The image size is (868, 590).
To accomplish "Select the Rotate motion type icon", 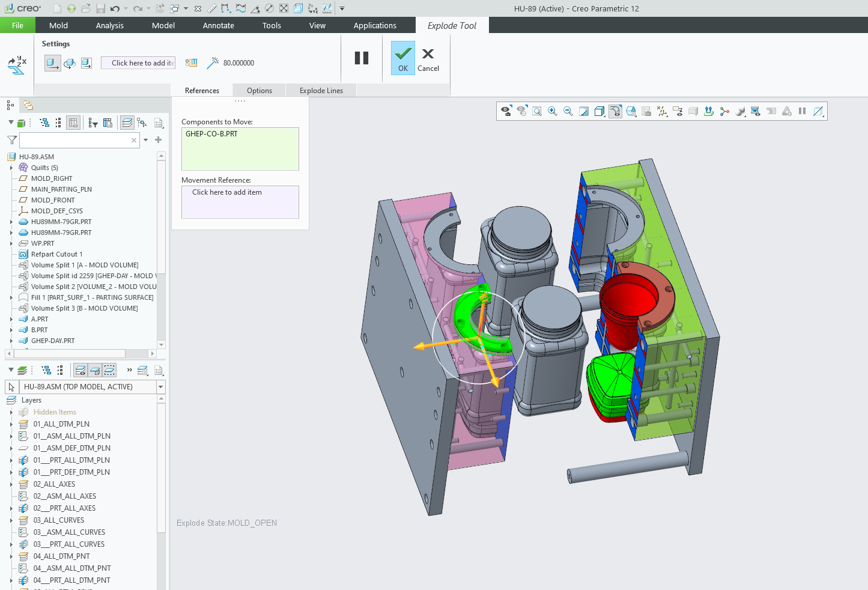I will click(70, 63).
